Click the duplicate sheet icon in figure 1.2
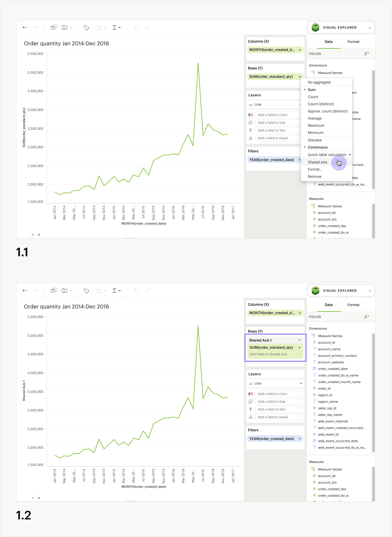Image resolution: width=392 pixels, height=537 pixels. [x=54, y=291]
